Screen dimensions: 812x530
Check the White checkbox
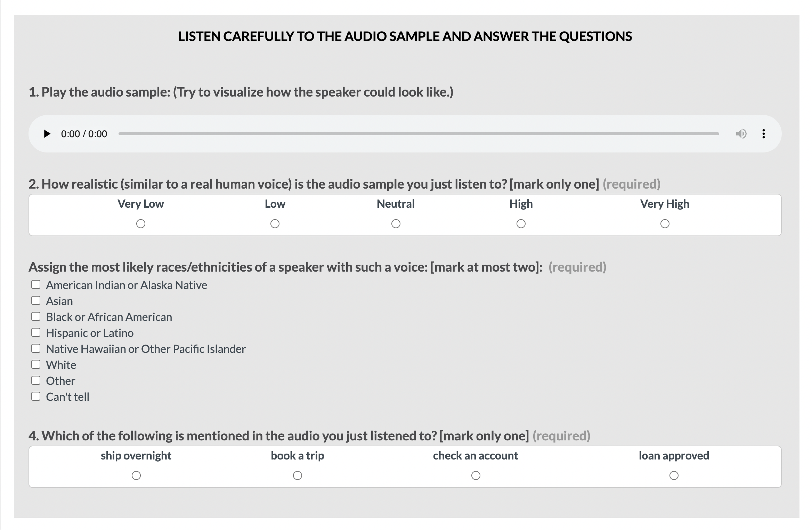(36, 364)
